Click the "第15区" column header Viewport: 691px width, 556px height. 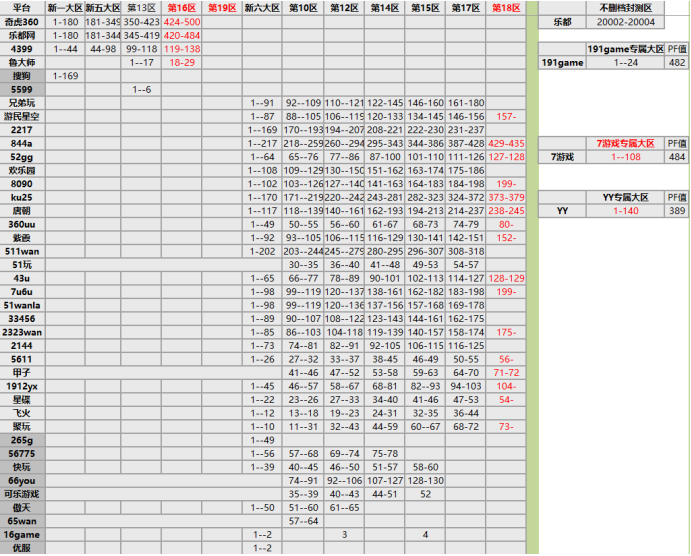pos(425,8)
